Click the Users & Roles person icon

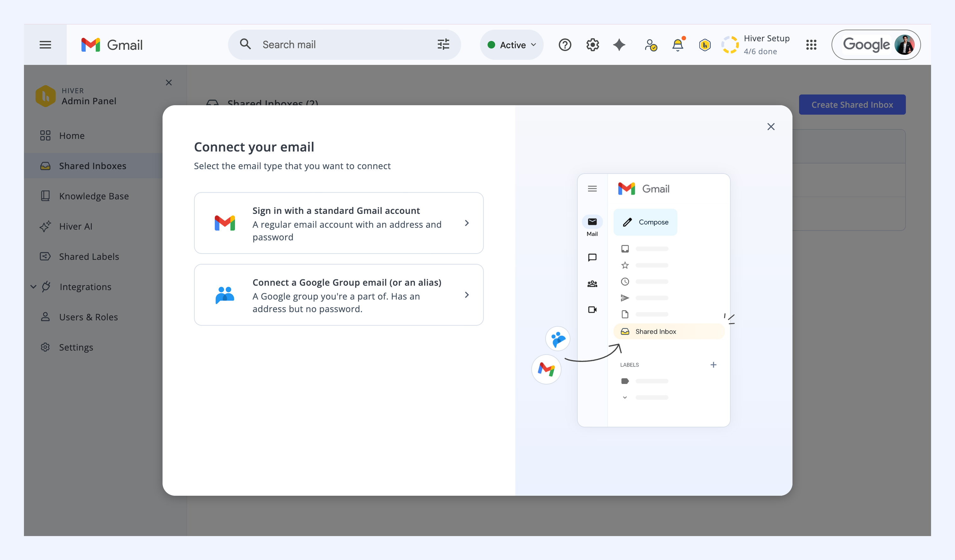click(x=45, y=317)
